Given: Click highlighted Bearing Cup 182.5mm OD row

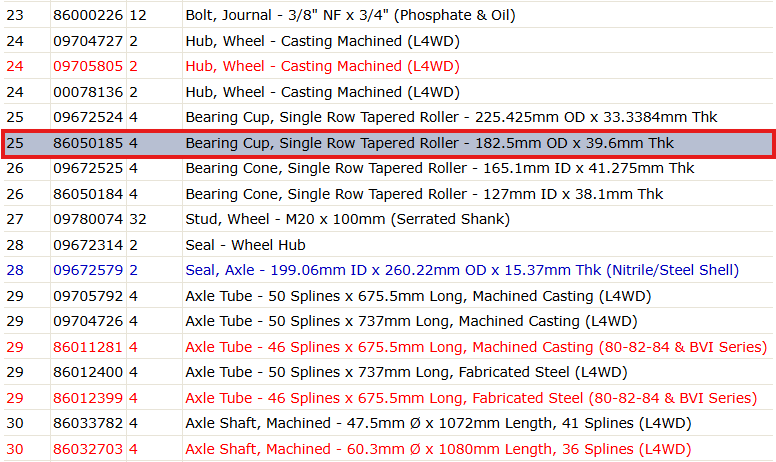Looking at the screenshot, I should tap(388, 143).
